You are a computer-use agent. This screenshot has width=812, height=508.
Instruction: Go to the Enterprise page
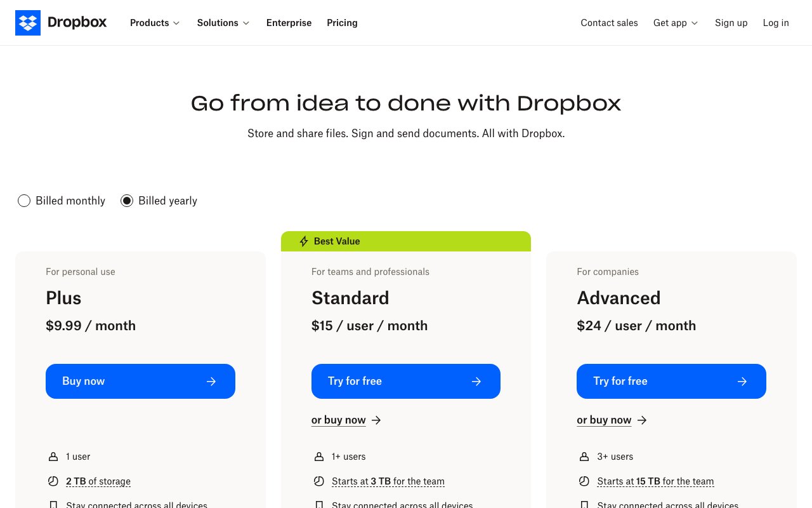(289, 23)
